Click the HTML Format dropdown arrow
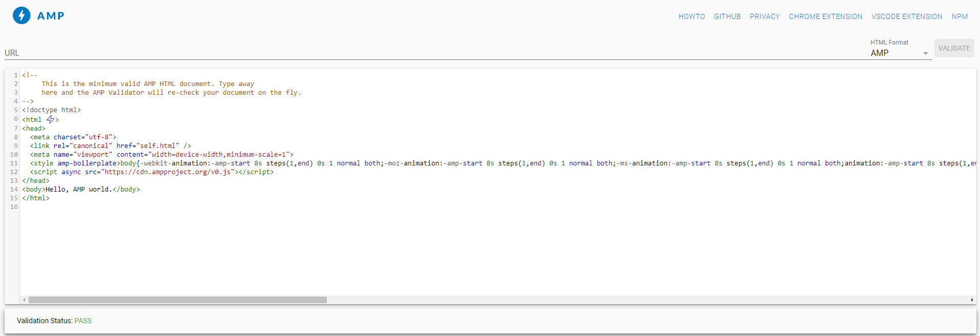 point(925,53)
